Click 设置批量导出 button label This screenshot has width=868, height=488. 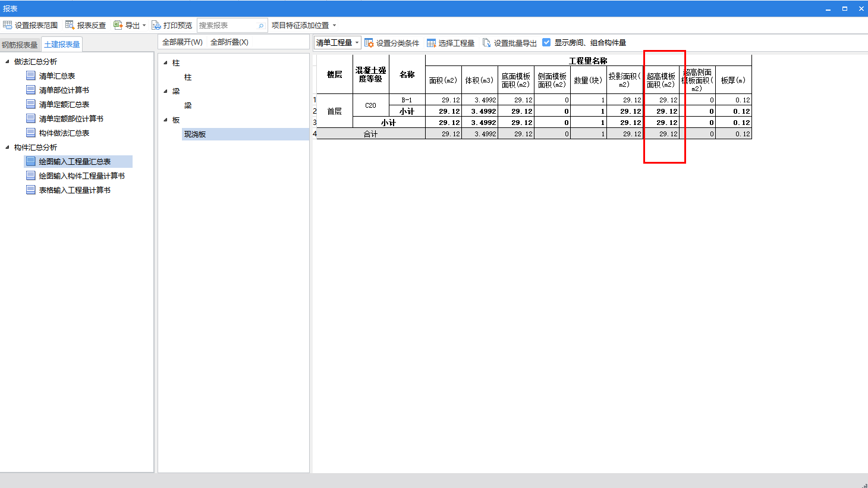(515, 43)
